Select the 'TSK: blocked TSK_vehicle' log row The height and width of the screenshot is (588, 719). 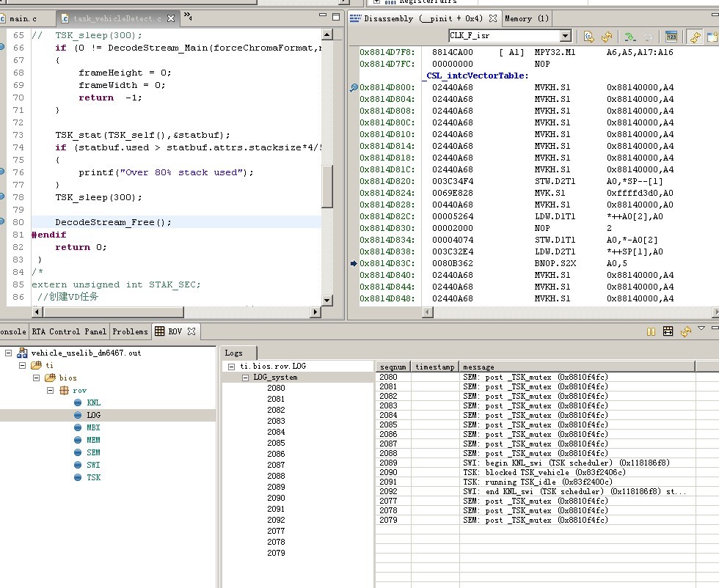pos(544,472)
